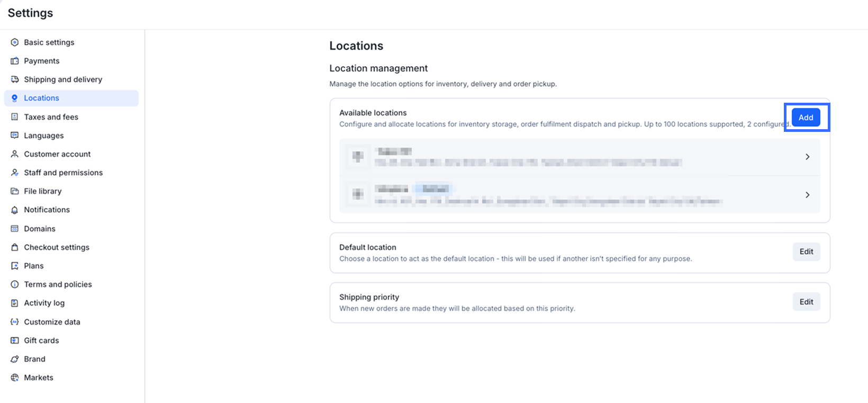
Task: Click the Notifications bell icon
Action: (x=15, y=210)
